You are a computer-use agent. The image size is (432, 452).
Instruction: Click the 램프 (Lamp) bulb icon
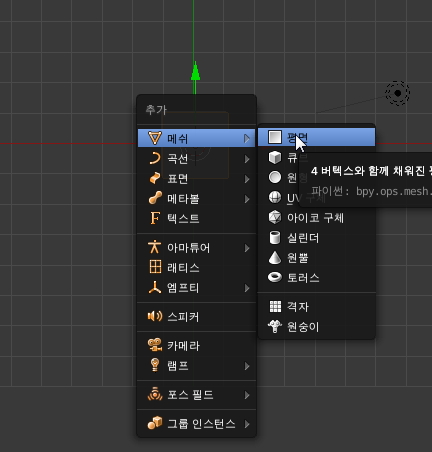click(x=155, y=365)
